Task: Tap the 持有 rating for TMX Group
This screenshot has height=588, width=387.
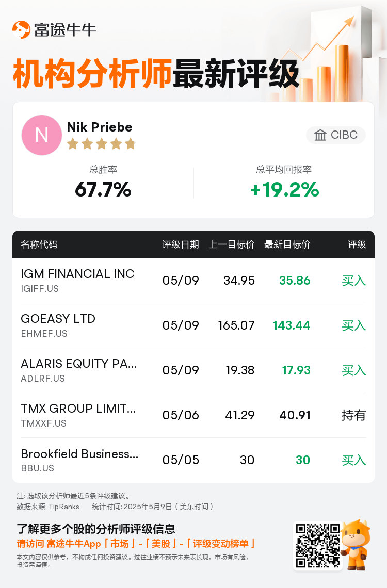Action: [353, 415]
